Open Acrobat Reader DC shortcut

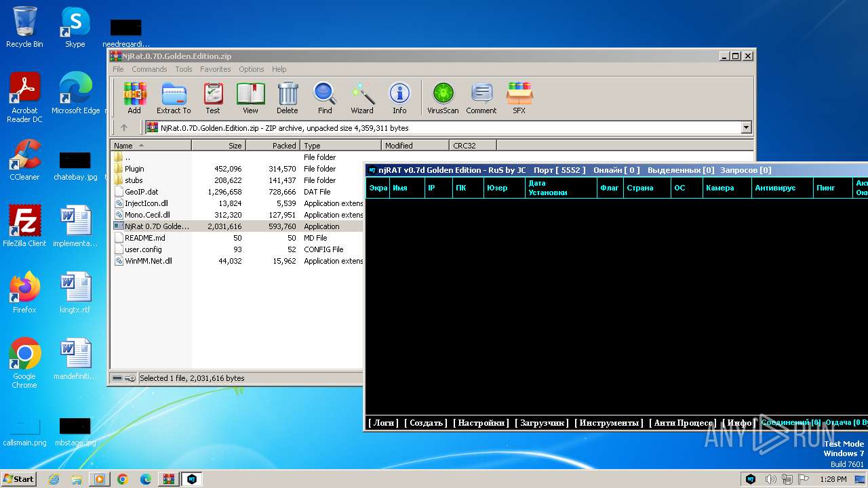point(24,98)
